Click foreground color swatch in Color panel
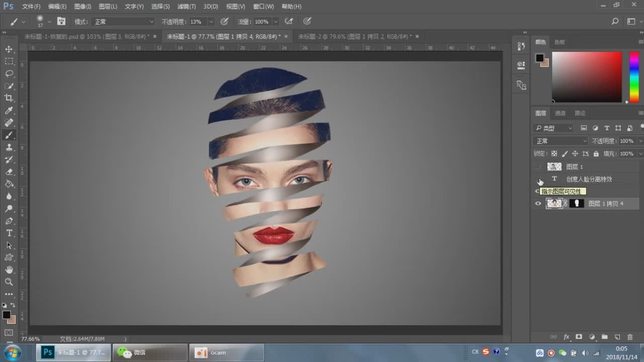Screen dimensions: 644x362 pos(540,58)
